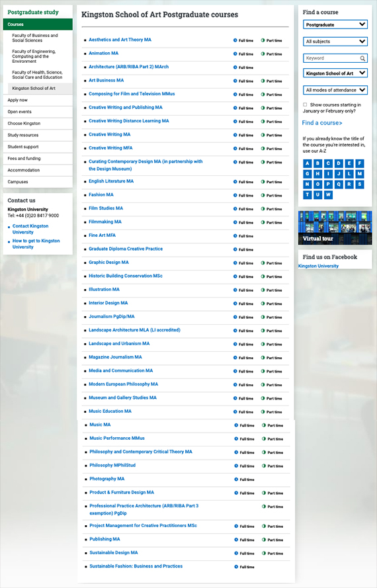
Task: Click the Full time icon for Photography MA
Action: (x=236, y=480)
